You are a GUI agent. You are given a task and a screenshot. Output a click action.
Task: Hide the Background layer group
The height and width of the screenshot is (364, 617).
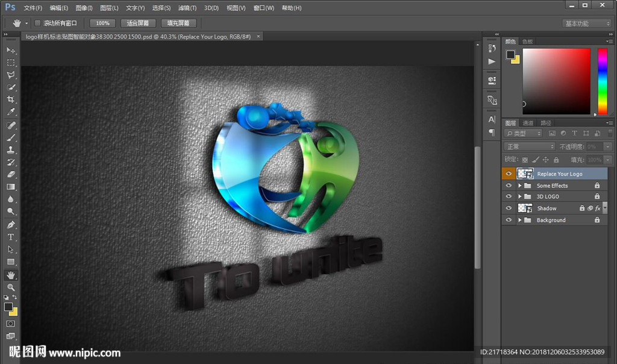[509, 220]
